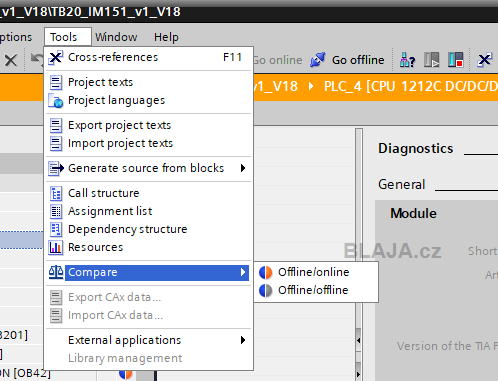Click the Cross-references icon in Tools menu
This screenshot has width=498, height=381.
(x=55, y=58)
